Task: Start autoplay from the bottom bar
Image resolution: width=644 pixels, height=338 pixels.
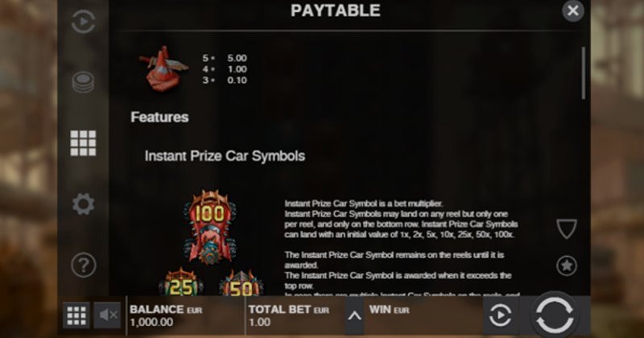Action: click(500, 315)
